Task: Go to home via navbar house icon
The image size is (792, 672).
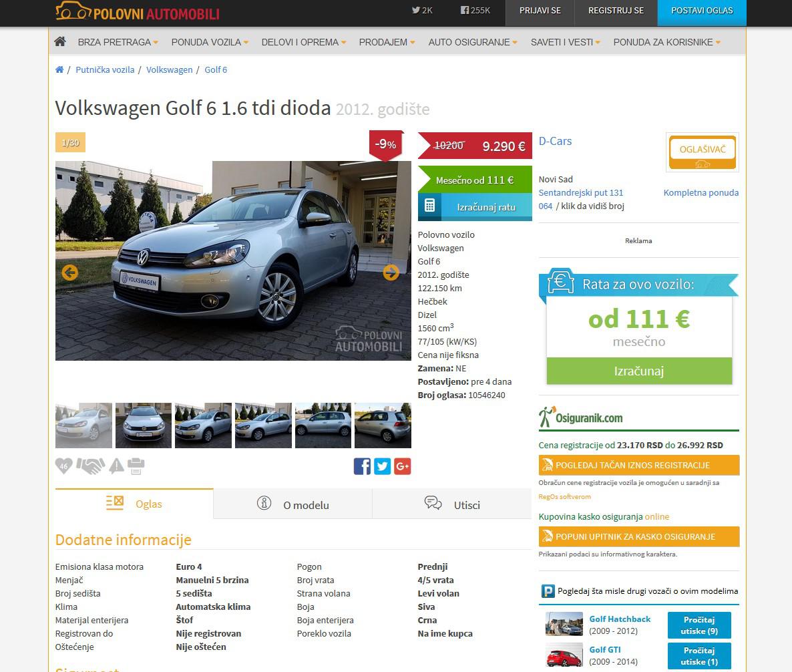Action: click(60, 41)
